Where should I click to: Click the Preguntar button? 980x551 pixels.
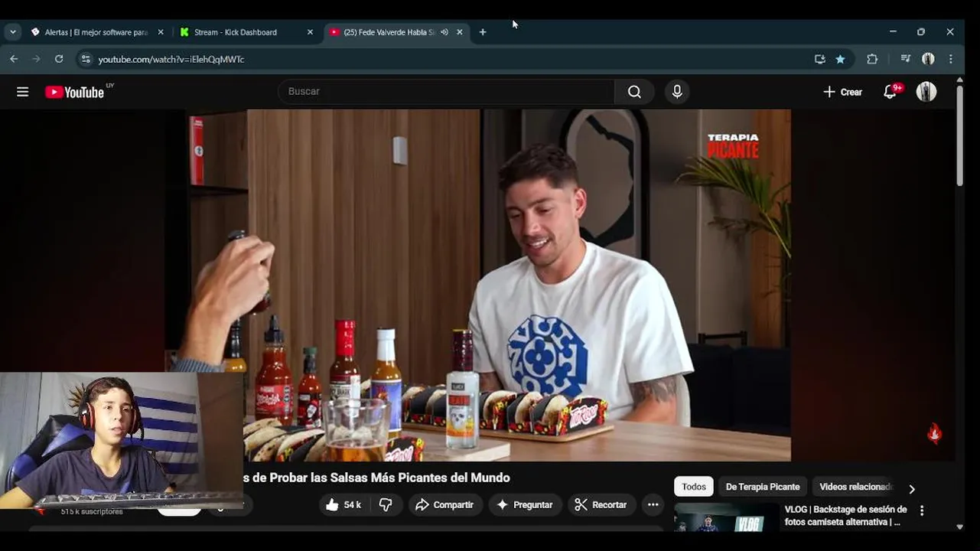click(x=525, y=505)
